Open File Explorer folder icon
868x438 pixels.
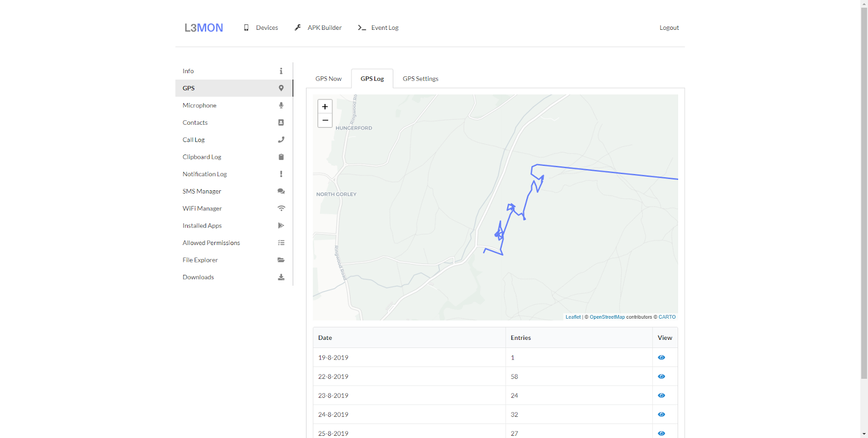click(281, 260)
